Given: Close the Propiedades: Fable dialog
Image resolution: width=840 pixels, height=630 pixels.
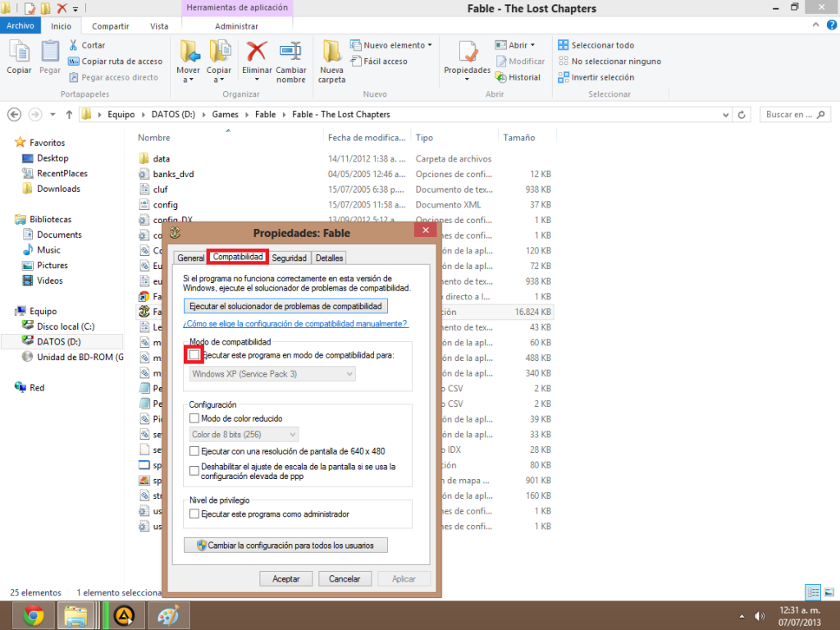Looking at the screenshot, I should click(426, 231).
